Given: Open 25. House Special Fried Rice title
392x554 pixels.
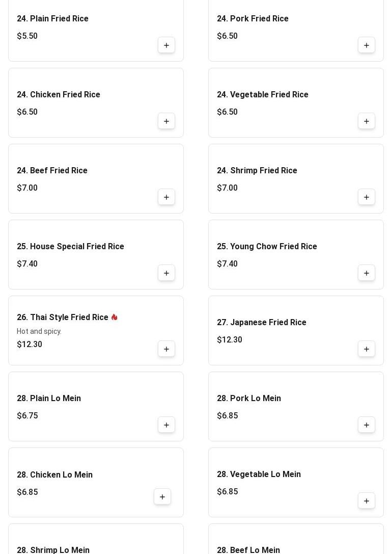Looking at the screenshot, I should click(71, 246).
